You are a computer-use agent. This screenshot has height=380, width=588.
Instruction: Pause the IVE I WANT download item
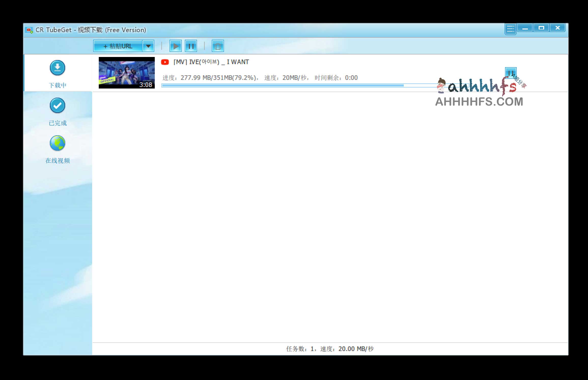pos(510,72)
